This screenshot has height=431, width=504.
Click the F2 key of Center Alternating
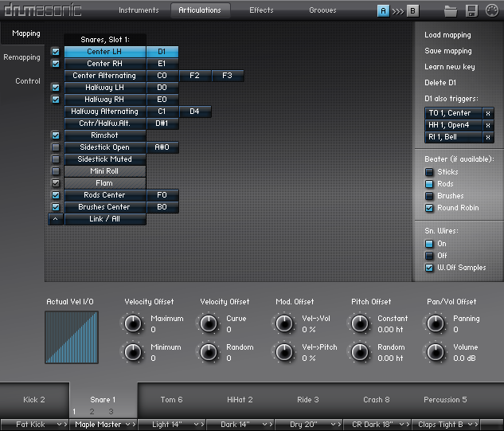point(195,76)
